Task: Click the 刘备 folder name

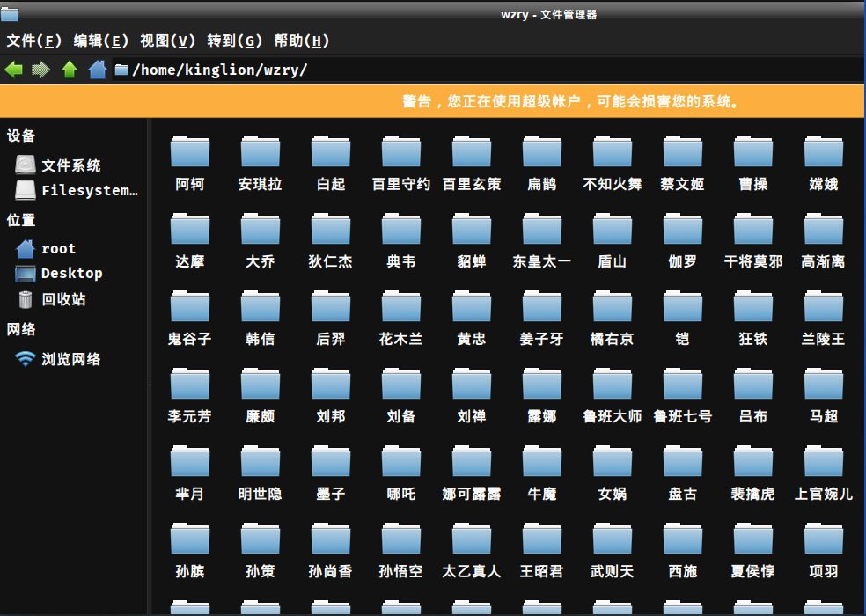Action: coord(401,416)
